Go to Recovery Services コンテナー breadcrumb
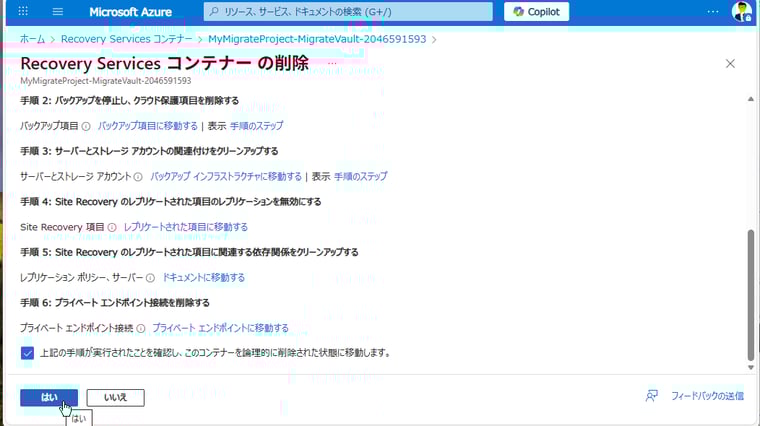Viewport: 760px width, 426px height. 127,39
